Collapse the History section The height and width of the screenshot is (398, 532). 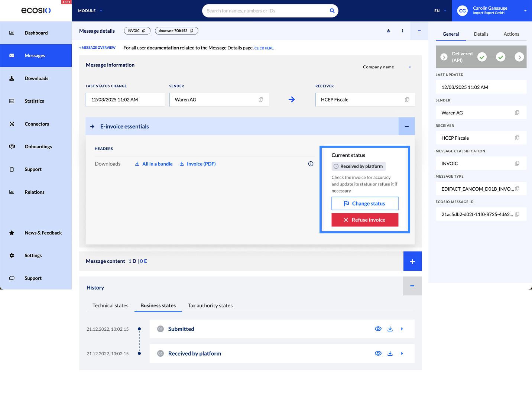click(x=412, y=286)
